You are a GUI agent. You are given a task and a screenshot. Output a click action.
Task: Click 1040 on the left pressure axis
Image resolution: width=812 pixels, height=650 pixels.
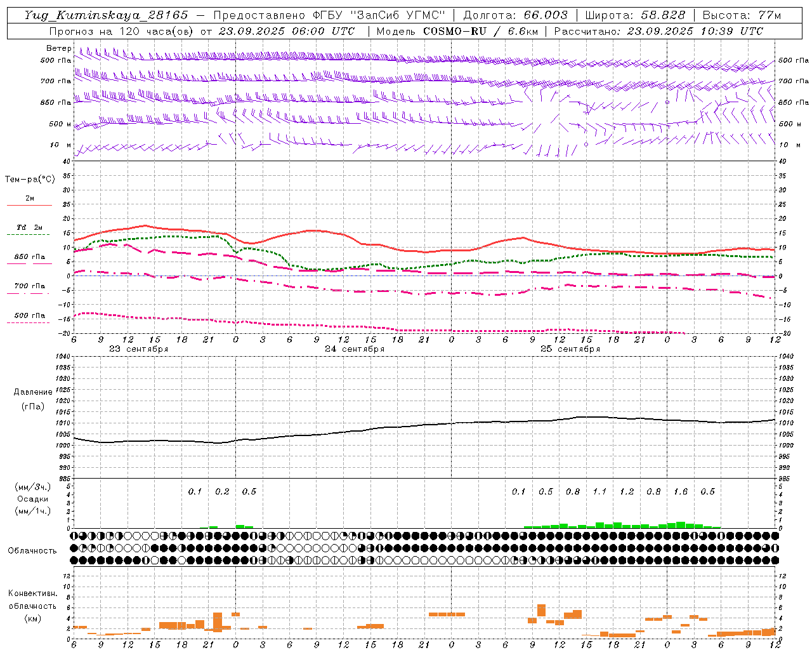[x=62, y=356]
